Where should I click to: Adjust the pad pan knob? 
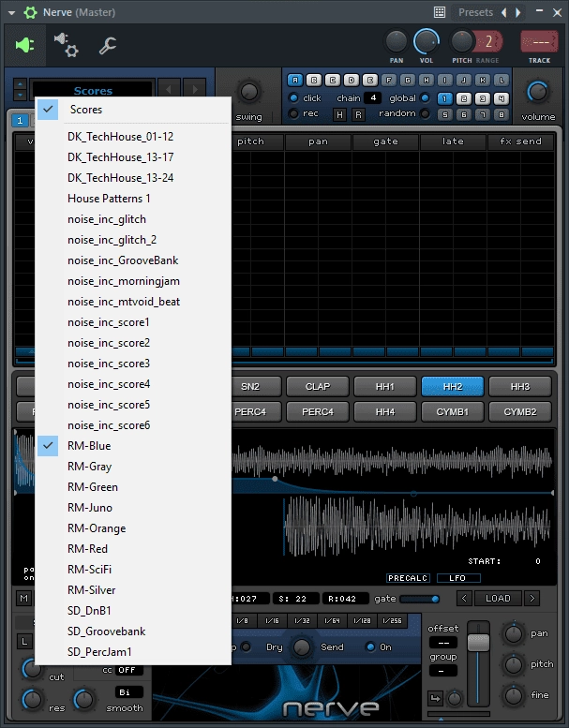514,634
